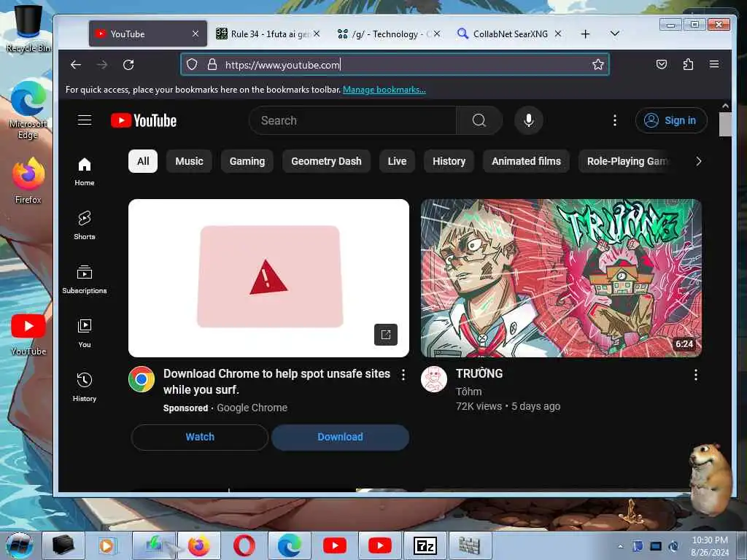Viewport: 747px width, 560px height.
Task: Open the Save to Pocket icon
Action: pos(661,64)
